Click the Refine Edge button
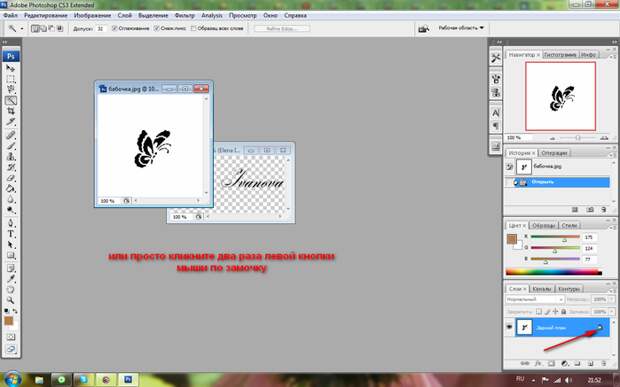 coord(282,28)
